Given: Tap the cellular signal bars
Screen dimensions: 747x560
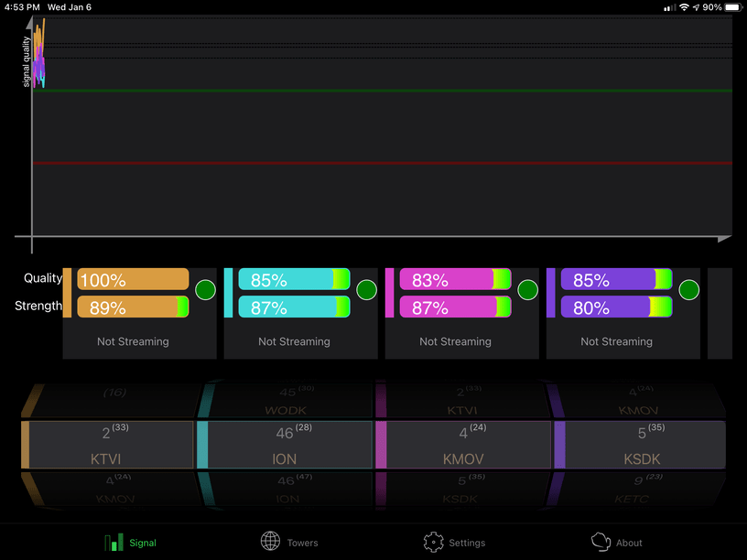Looking at the screenshot, I should [669, 7].
